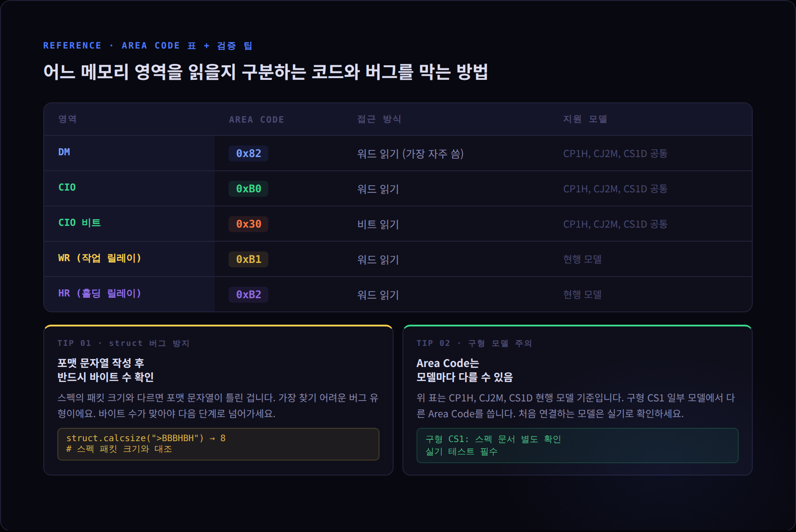Click the CIO row label

click(67, 187)
